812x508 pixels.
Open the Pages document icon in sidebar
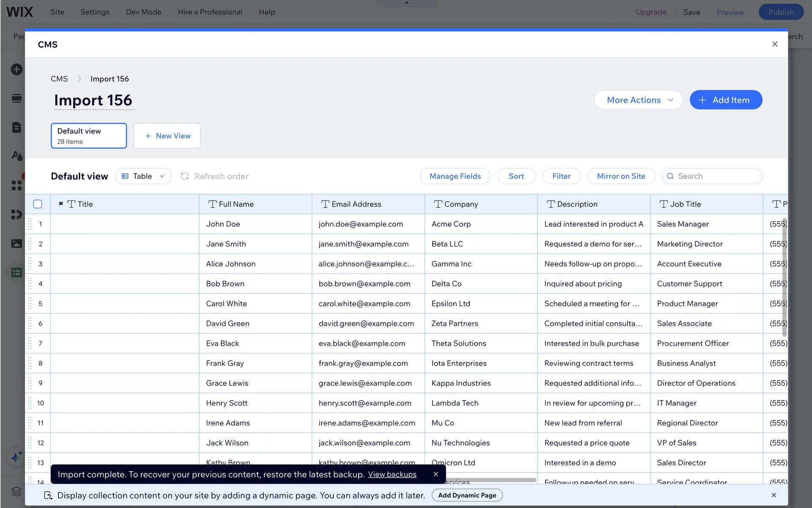[x=16, y=127]
